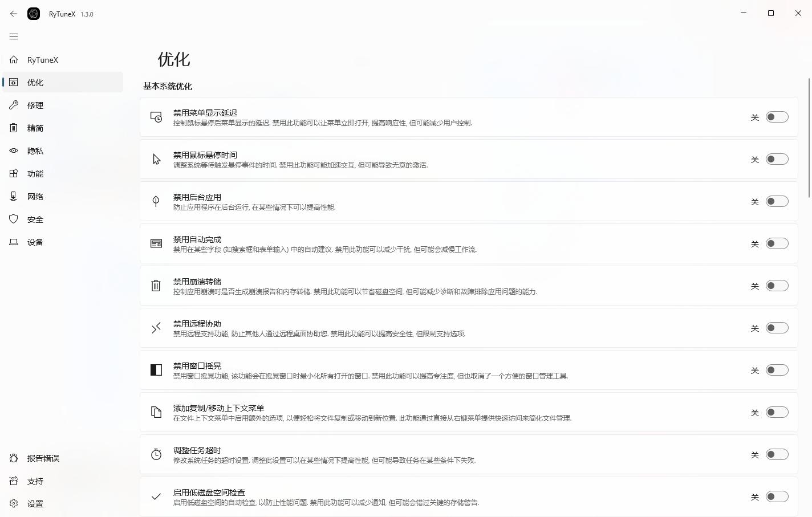Image resolution: width=812 pixels, height=517 pixels.
Task: Toggle 禁用窗口摇晃 option switch
Action: click(x=777, y=369)
